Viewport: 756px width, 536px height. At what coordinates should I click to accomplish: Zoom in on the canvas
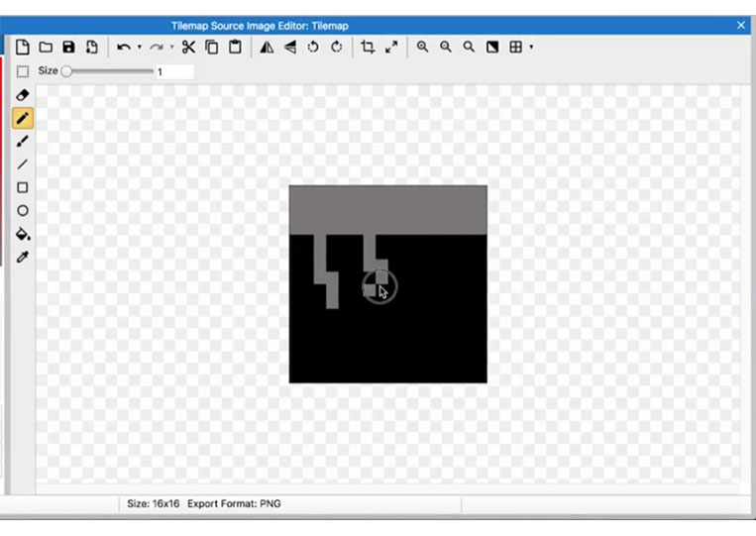click(x=422, y=47)
